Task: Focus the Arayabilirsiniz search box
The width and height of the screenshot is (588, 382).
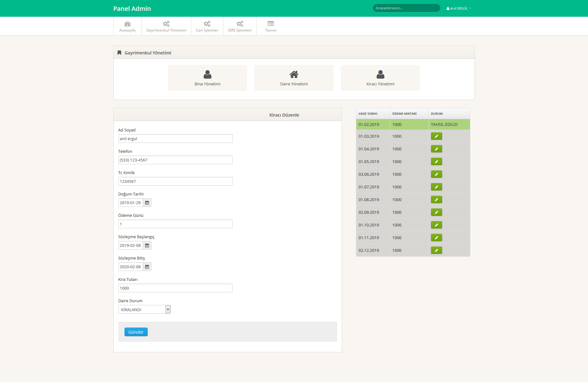Action: click(406, 8)
